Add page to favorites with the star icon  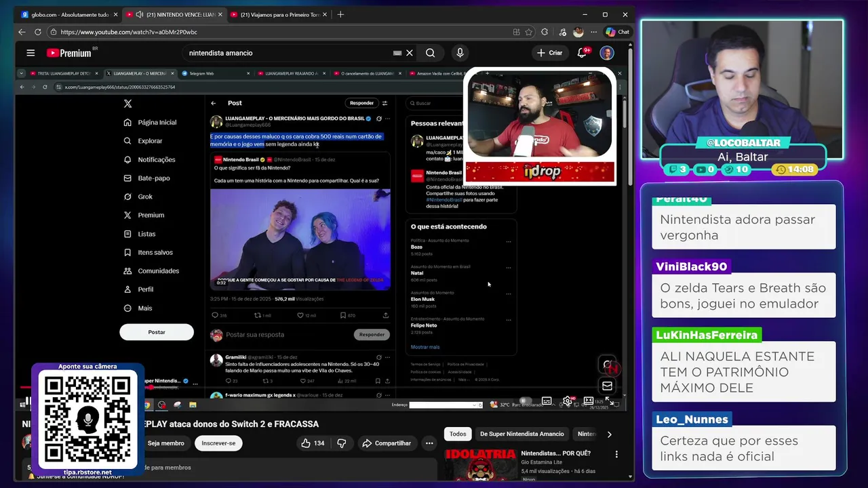point(528,32)
